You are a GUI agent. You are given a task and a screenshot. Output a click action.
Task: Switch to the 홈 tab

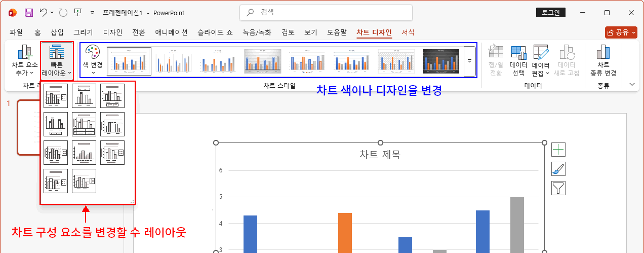tap(37, 32)
